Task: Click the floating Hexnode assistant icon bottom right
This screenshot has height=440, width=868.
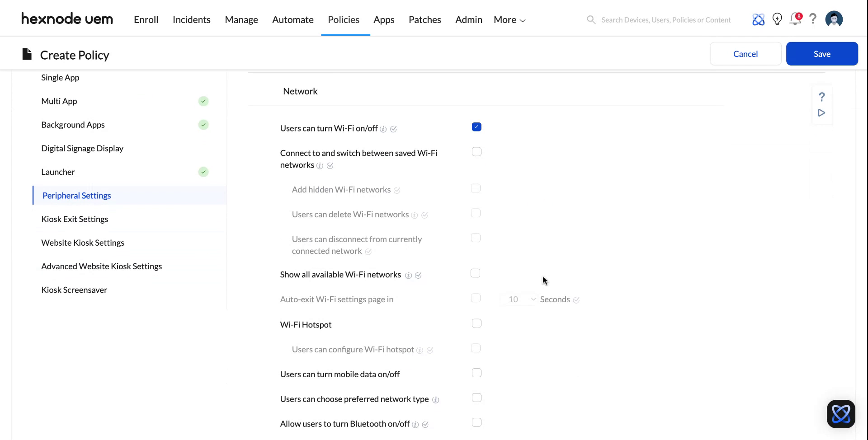Action: pos(841,414)
